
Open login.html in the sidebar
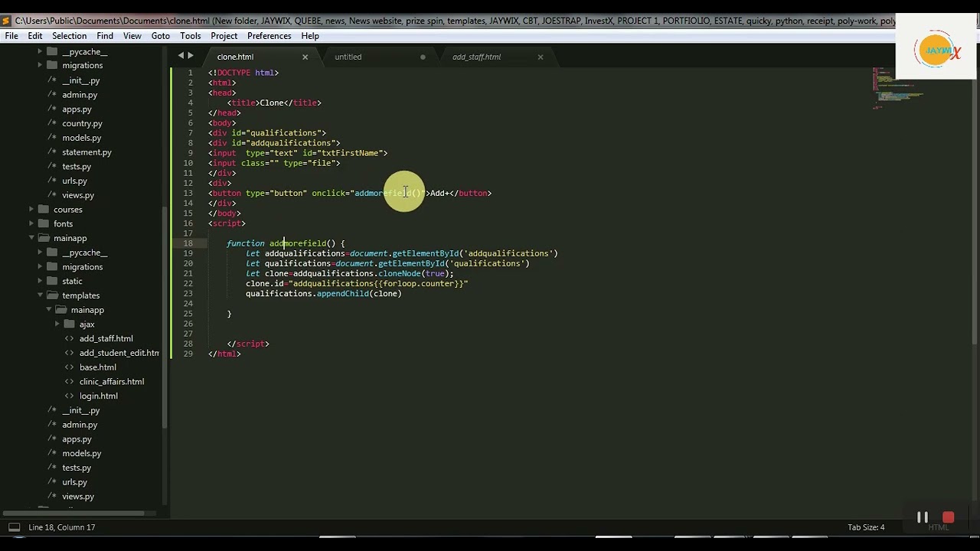point(98,396)
